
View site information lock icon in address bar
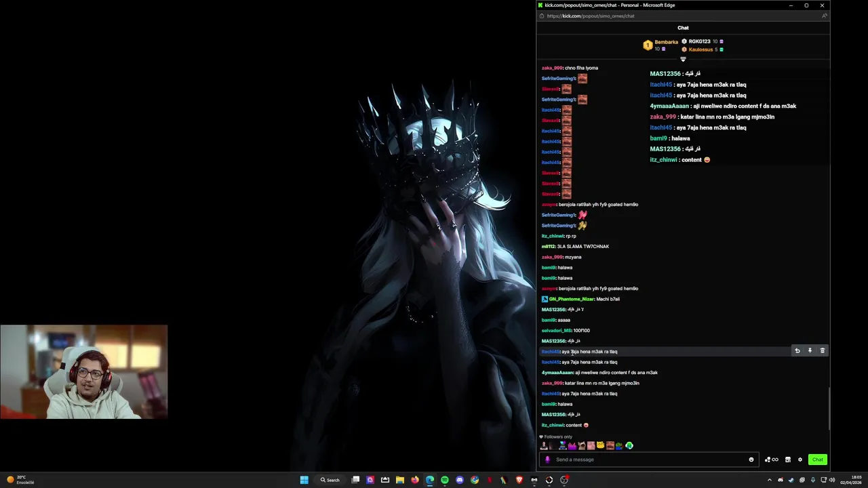click(x=541, y=16)
